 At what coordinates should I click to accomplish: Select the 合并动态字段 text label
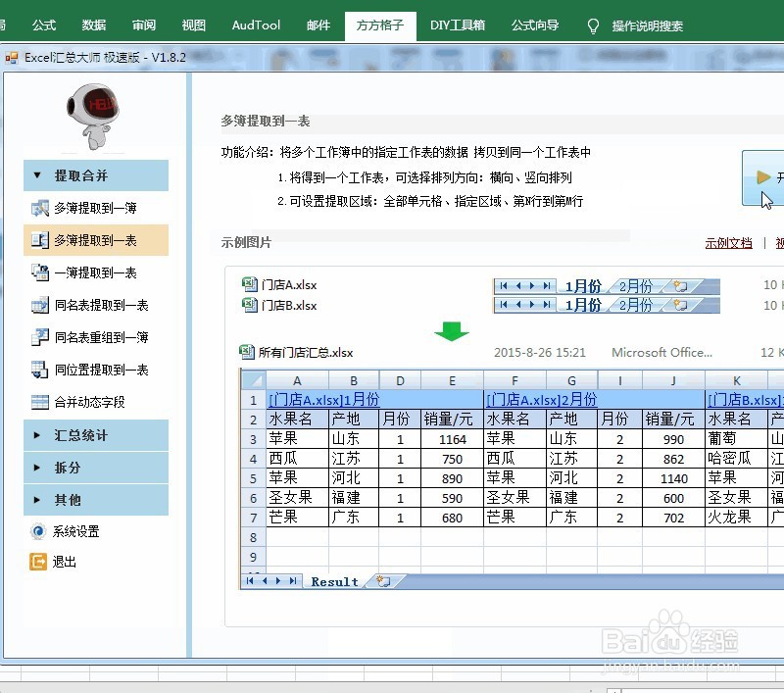[x=89, y=402]
